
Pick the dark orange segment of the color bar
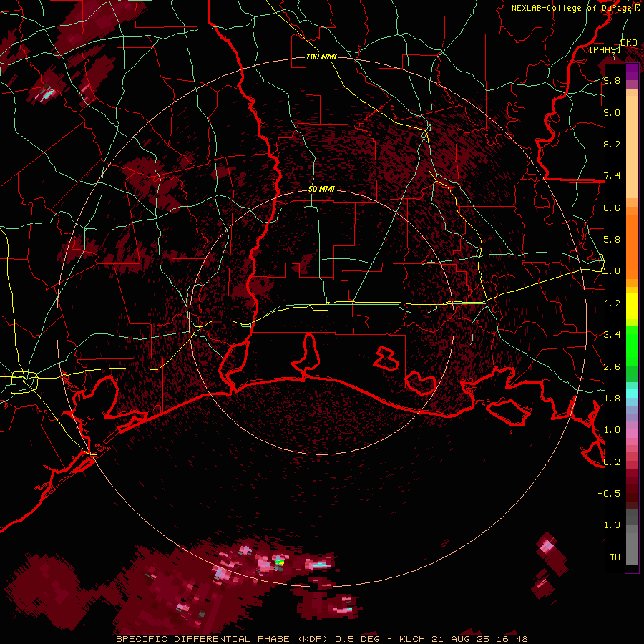(632, 246)
